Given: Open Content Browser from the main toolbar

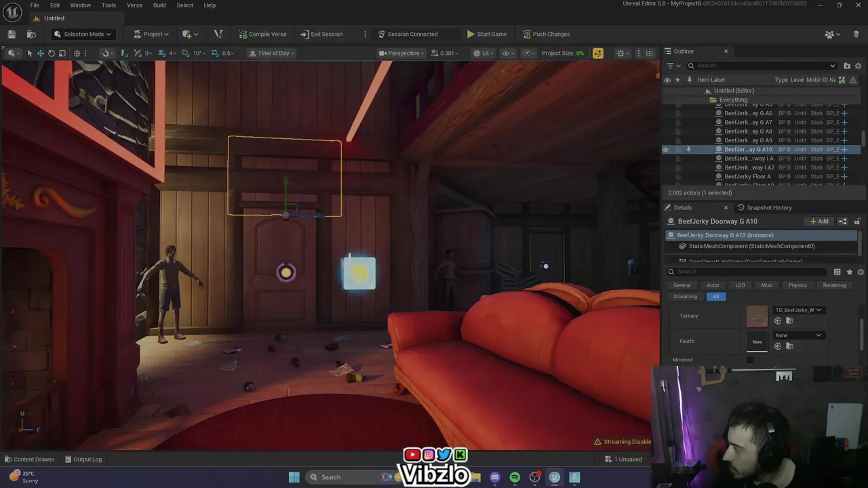Looking at the screenshot, I should (x=31, y=34).
